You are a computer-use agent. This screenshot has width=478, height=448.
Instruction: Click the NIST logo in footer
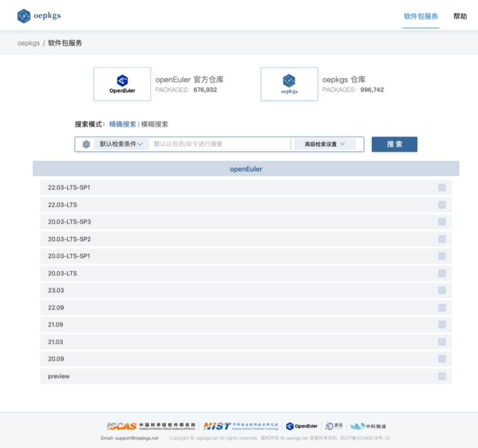point(241,426)
